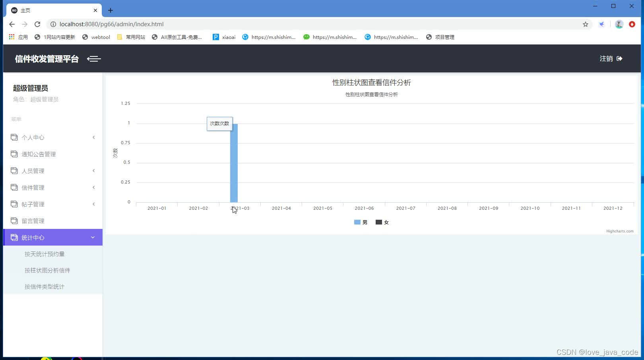Select 按信件类型统计 submenu item
Image resolution: width=644 pixels, height=360 pixels.
click(45, 286)
